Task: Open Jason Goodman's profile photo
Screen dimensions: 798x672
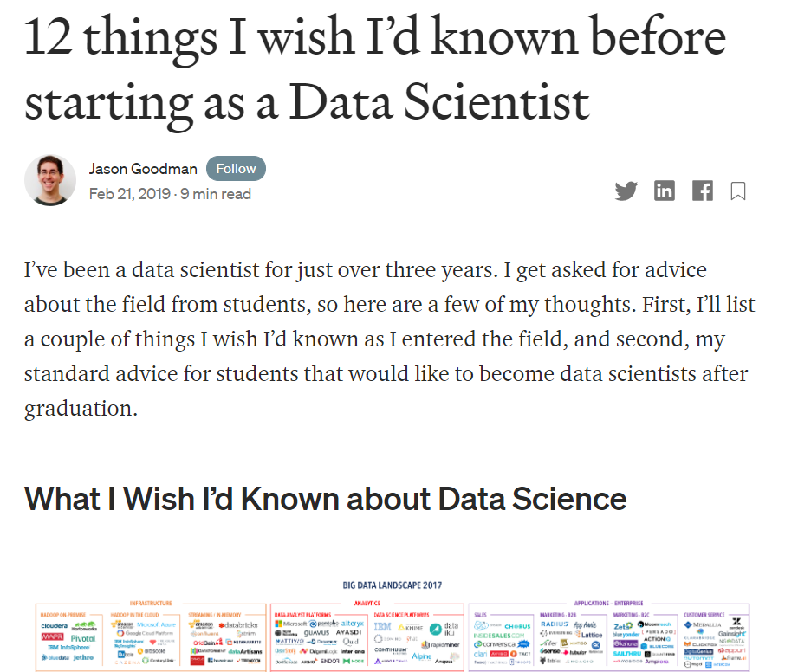Action: 50,180
